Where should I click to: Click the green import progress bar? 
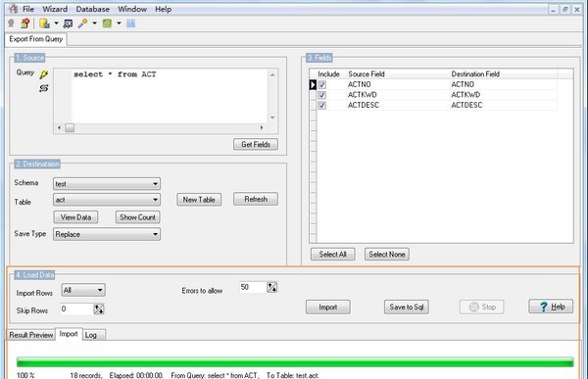click(295, 361)
